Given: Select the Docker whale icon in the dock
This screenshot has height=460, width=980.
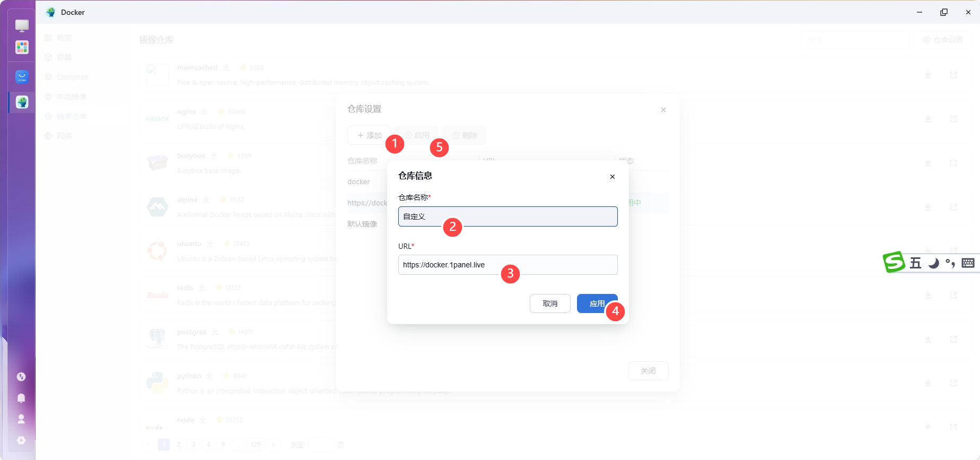Looking at the screenshot, I should [x=22, y=102].
